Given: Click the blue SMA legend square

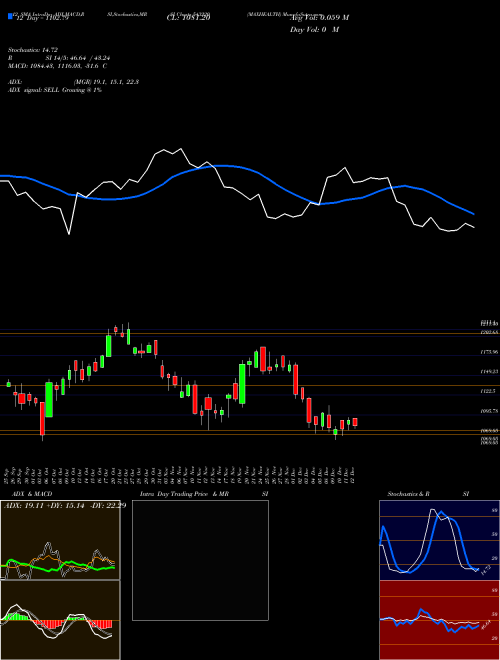Looking at the screenshot, I should point(10,17).
